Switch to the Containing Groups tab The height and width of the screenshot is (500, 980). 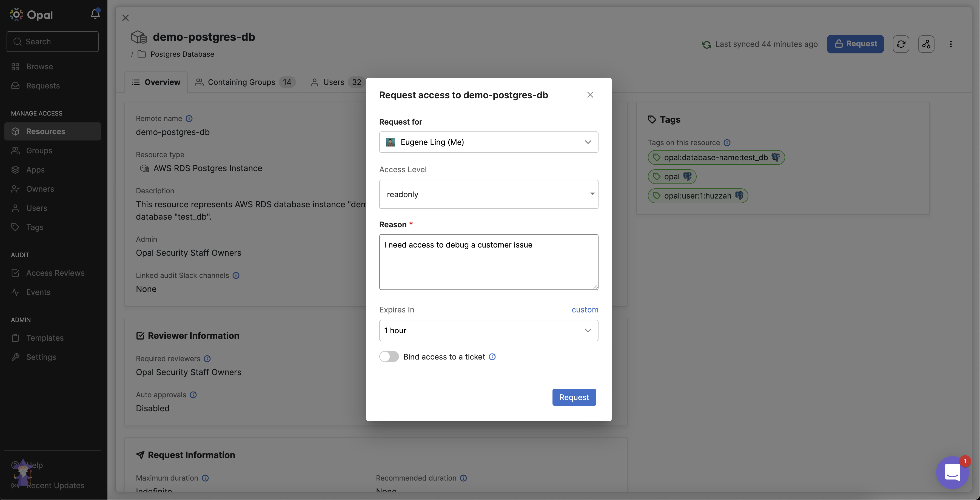241,82
